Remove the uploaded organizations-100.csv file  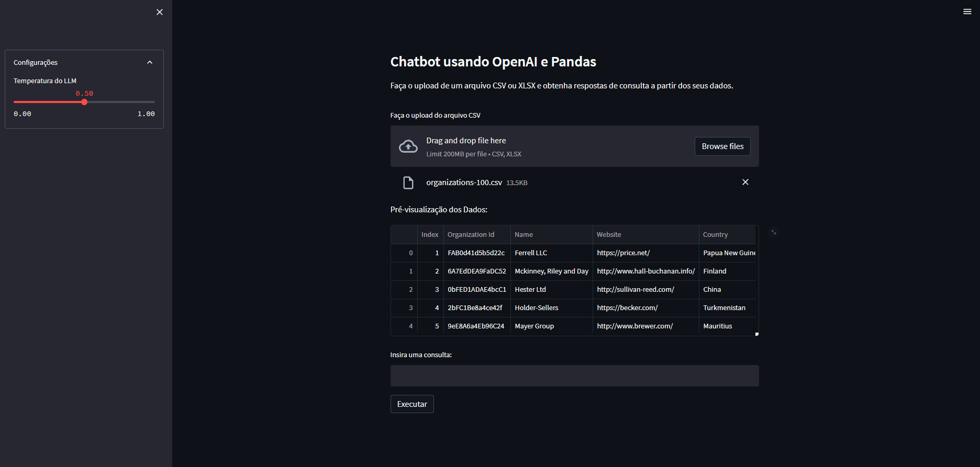pyautogui.click(x=745, y=182)
